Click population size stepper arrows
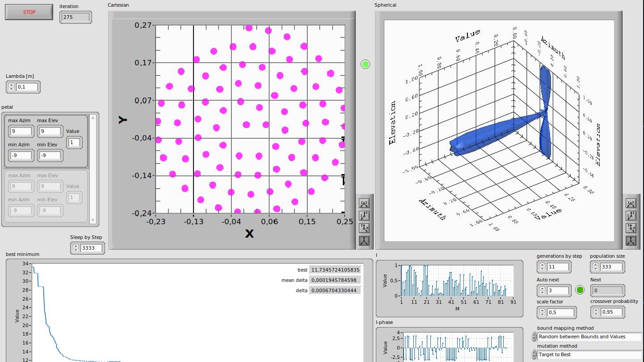The width and height of the screenshot is (644, 362). click(x=595, y=267)
